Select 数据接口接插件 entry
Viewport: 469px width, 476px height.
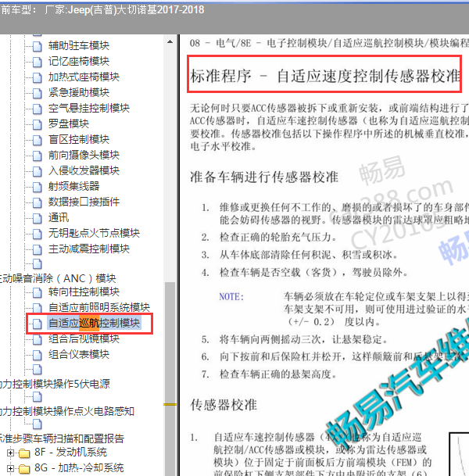[84, 202]
